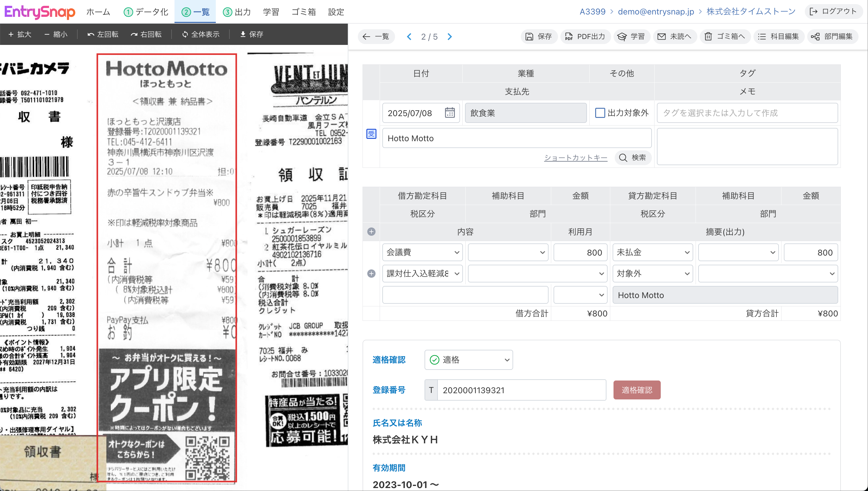Click the 業種 field showing 飲食業
Screen dimensions: 868x491
point(526,113)
